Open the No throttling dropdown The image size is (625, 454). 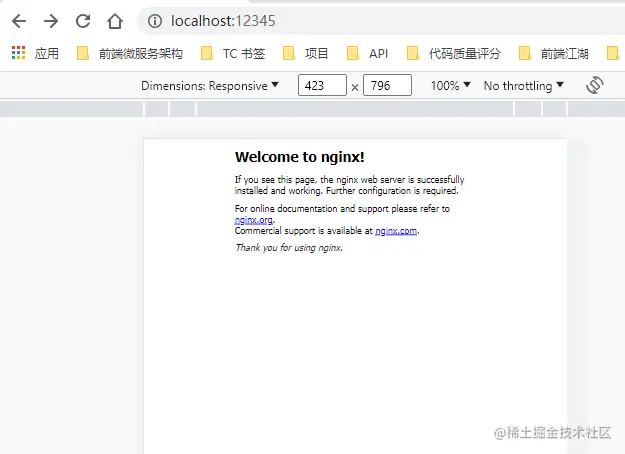click(x=523, y=85)
